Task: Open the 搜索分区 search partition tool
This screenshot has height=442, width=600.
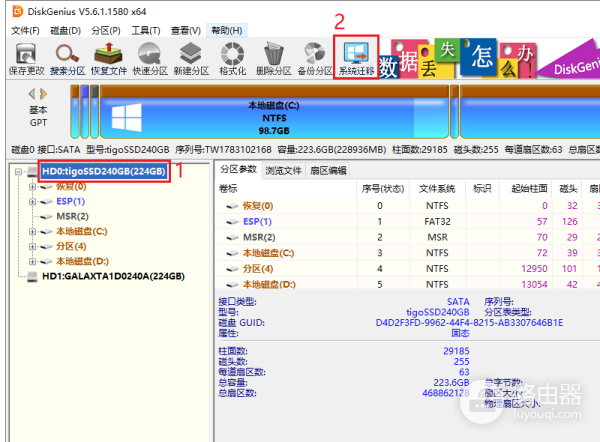Action: point(69,56)
